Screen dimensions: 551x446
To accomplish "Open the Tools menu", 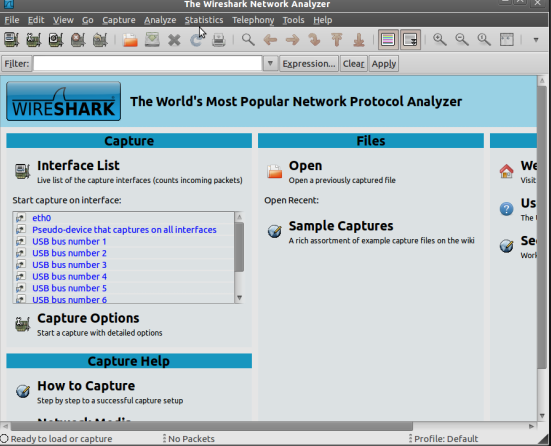I will tap(293, 20).
